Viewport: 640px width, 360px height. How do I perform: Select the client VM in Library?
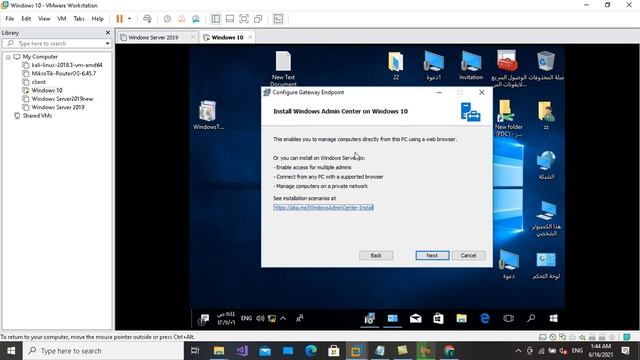coord(38,82)
